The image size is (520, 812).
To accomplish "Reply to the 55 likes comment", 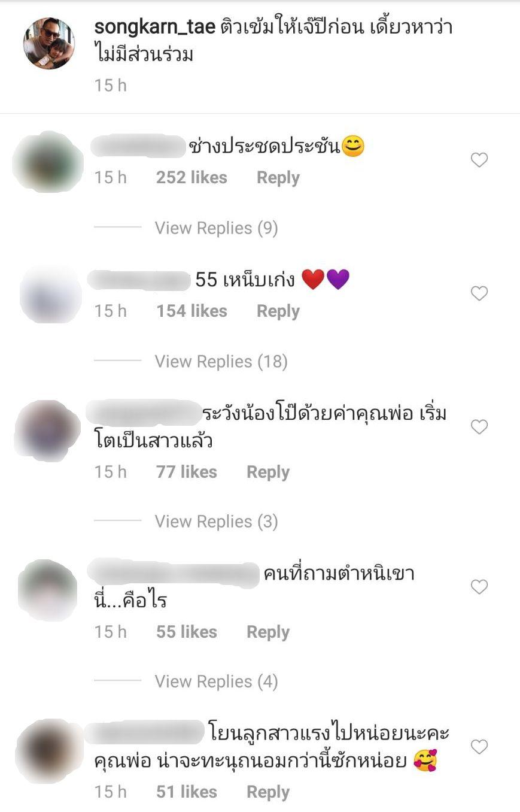I will click(268, 632).
